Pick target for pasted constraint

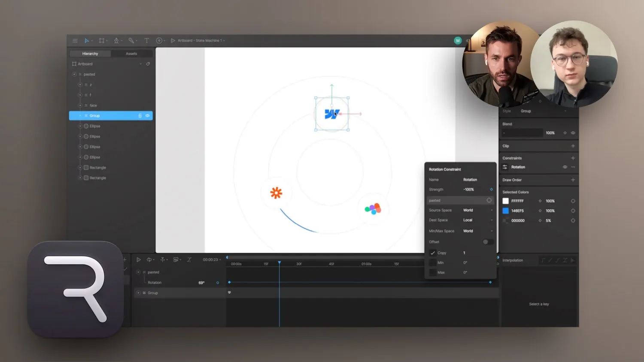pyautogui.click(x=489, y=200)
